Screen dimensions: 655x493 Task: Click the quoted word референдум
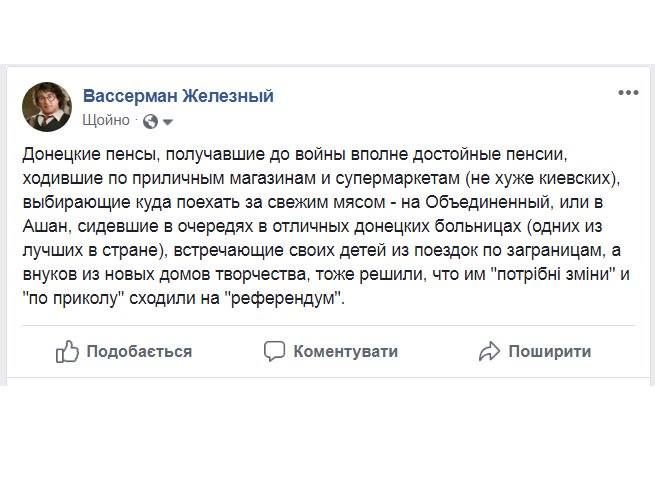click(x=285, y=299)
